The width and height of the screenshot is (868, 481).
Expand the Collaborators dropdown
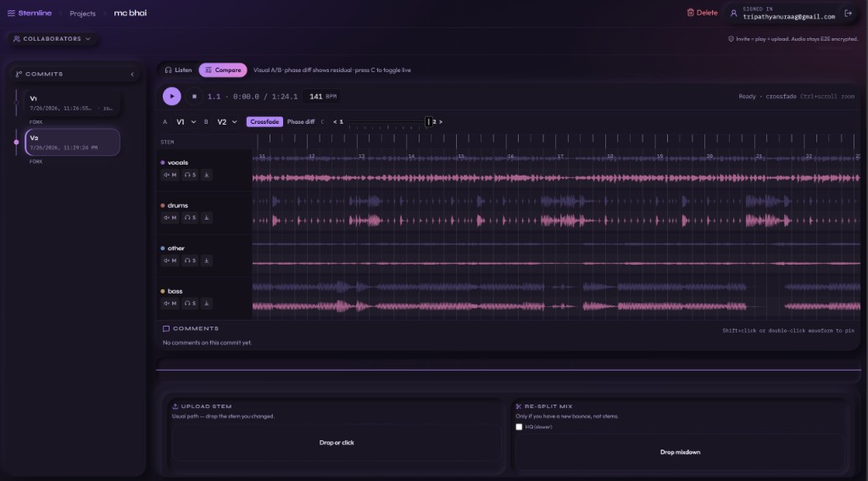(52, 39)
